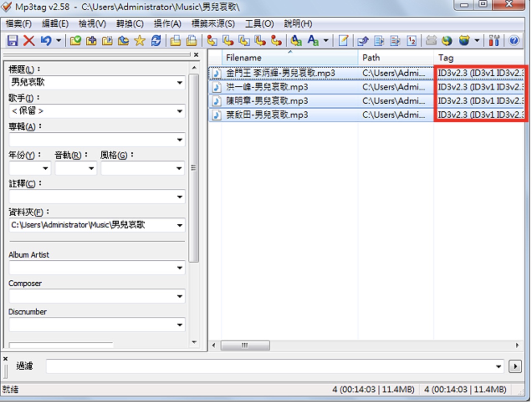Screen dimensions: 532x404
Task: Select file 洪一峰-男兒哀歌.mp3
Action: (267, 87)
